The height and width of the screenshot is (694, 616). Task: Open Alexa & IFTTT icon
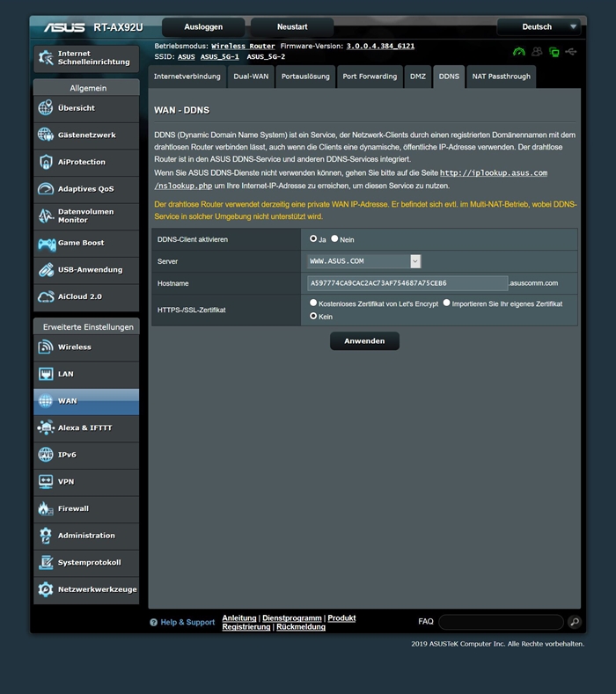click(46, 427)
